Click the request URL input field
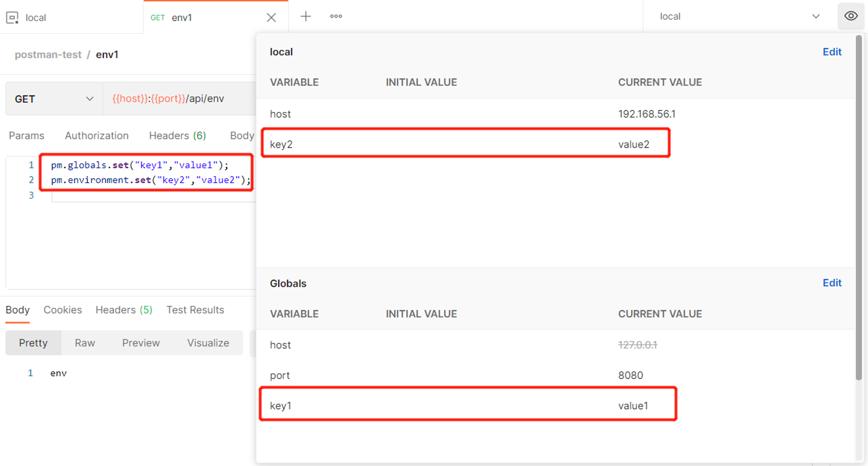Screen dimensions: 868x466 click(x=180, y=99)
